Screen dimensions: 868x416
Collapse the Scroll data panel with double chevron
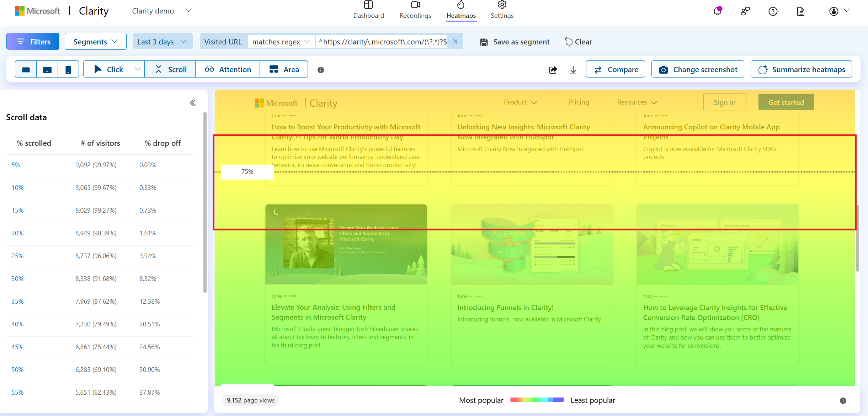point(193,103)
